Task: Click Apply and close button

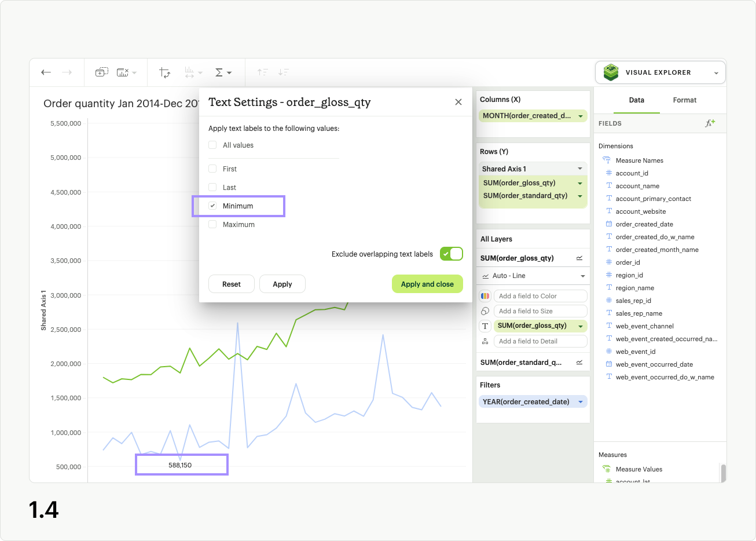Action: 427,284
